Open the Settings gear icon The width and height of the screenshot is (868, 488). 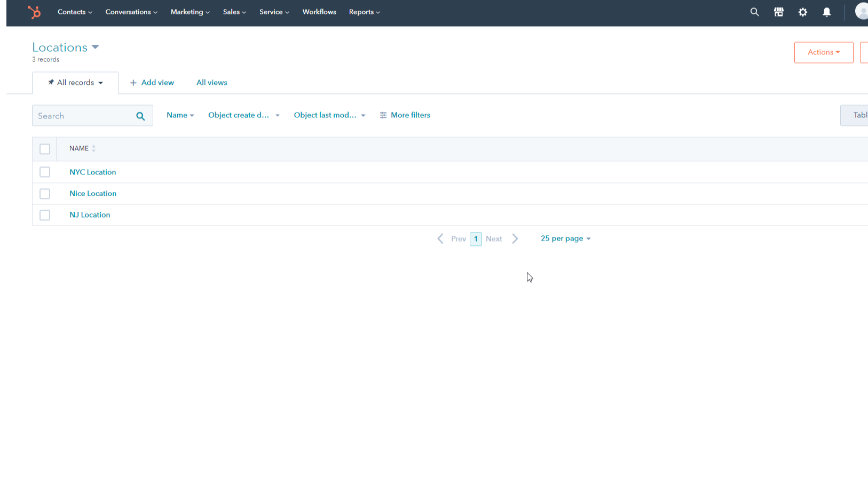pos(802,12)
